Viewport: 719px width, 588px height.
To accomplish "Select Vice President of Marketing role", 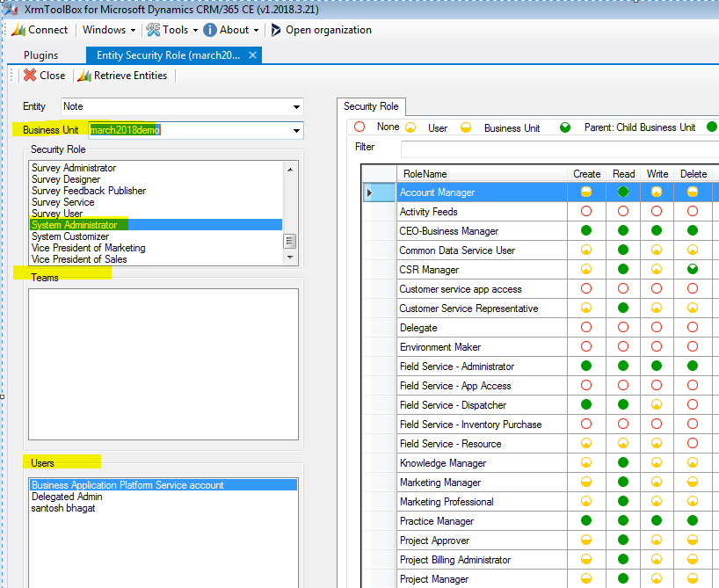I will pos(89,248).
